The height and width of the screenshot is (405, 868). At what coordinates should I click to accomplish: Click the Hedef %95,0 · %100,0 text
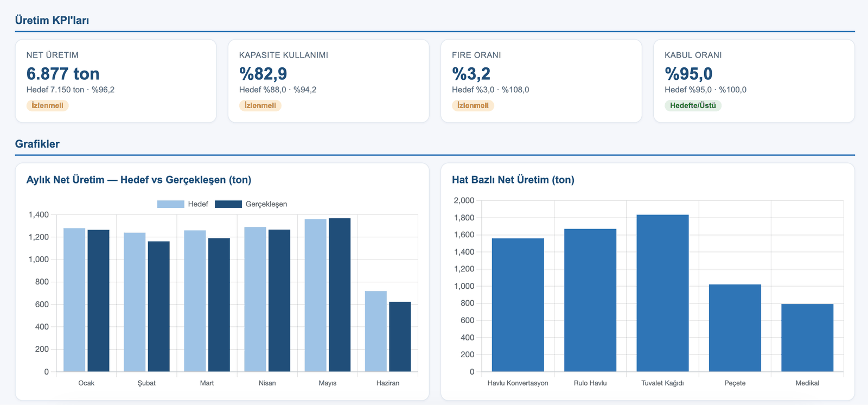point(706,90)
